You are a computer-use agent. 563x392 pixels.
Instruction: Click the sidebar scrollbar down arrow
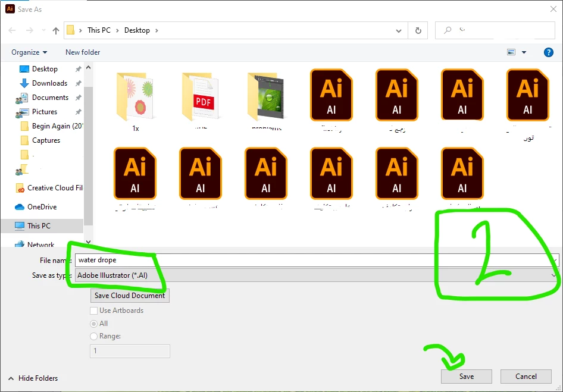[88, 242]
